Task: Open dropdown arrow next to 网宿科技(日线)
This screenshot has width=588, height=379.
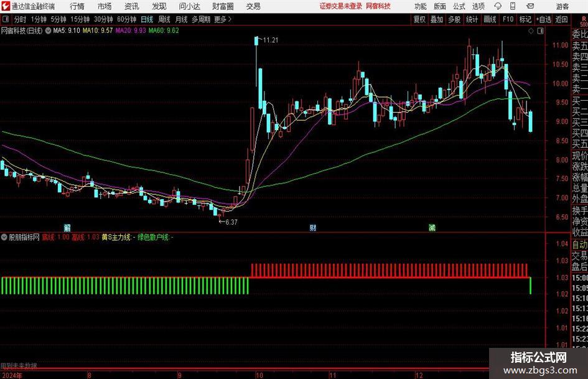Action: tap(49, 30)
